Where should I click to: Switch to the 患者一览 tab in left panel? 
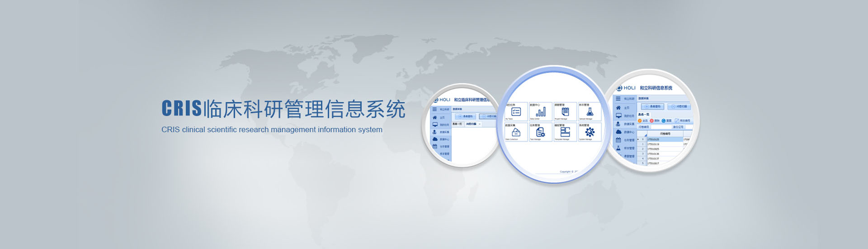[x=458, y=124]
